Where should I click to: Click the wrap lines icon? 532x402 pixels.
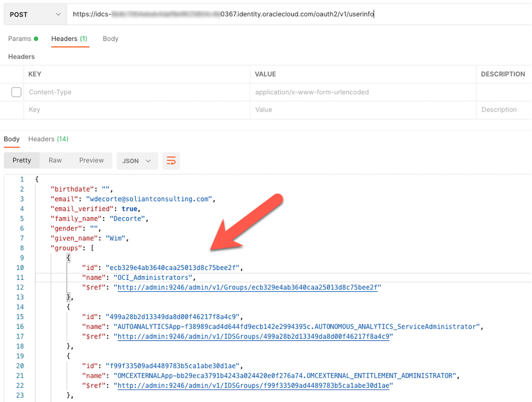click(x=171, y=161)
